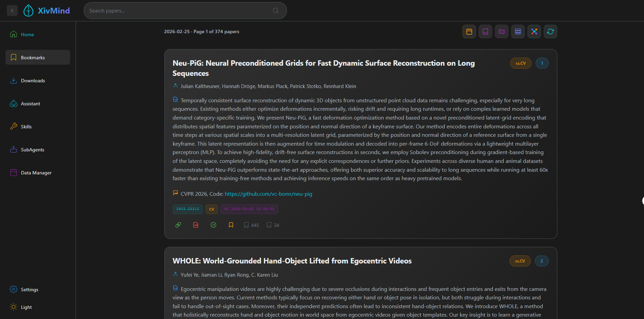
Task: Click the search magnifier icon
Action: [276, 10]
